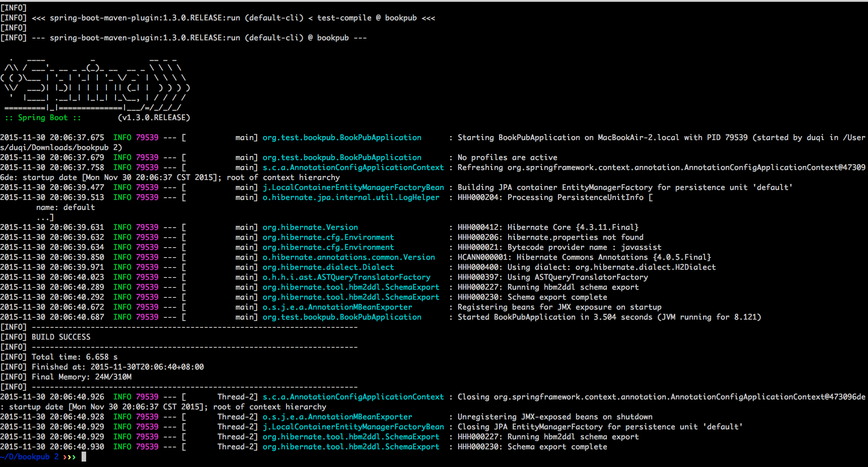Viewport: 868px width, 467px height.
Task: Click the o.h.h.i.ast.ASTQueryTranslatorFactory logger name
Action: pos(346,277)
